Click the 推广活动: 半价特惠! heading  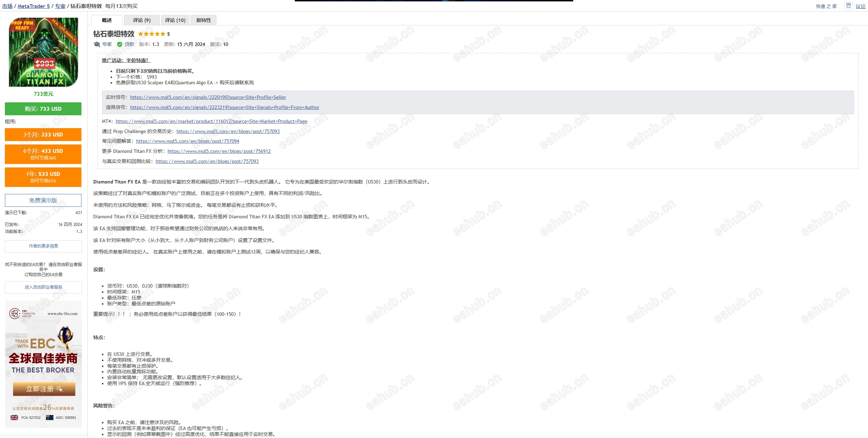click(126, 60)
